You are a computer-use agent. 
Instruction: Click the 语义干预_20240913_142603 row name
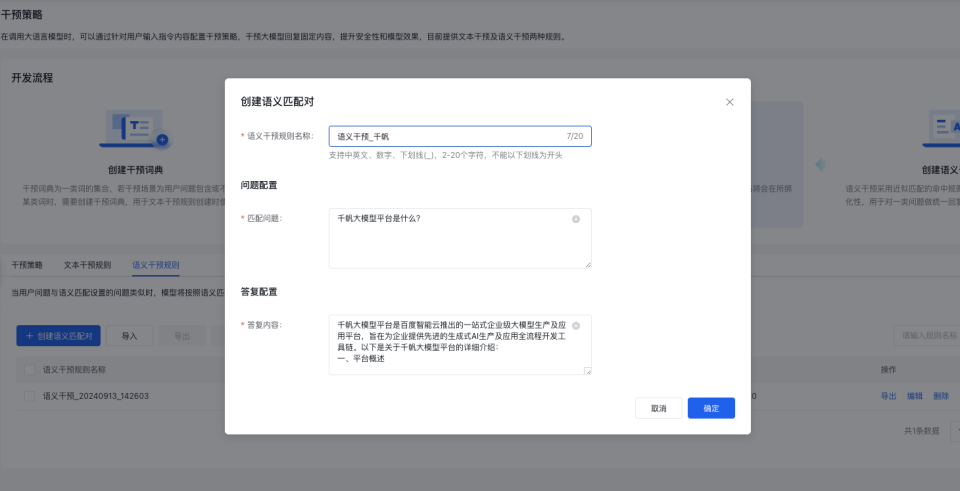click(96, 396)
